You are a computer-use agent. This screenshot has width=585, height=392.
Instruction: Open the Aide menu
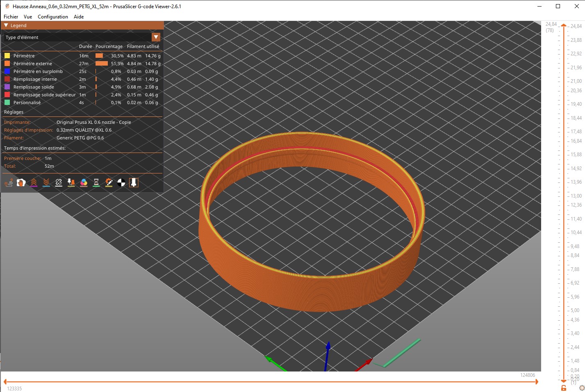(79, 17)
